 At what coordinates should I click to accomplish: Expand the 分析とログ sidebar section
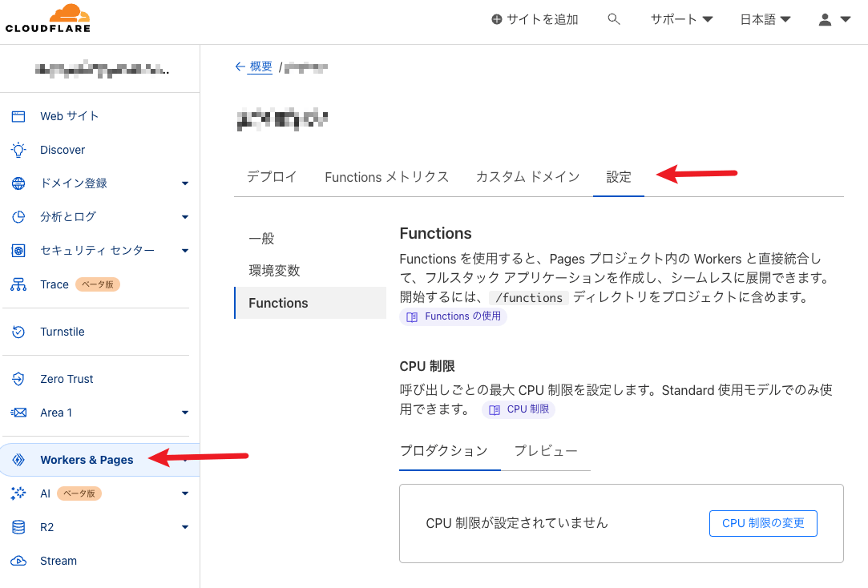(x=185, y=217)
